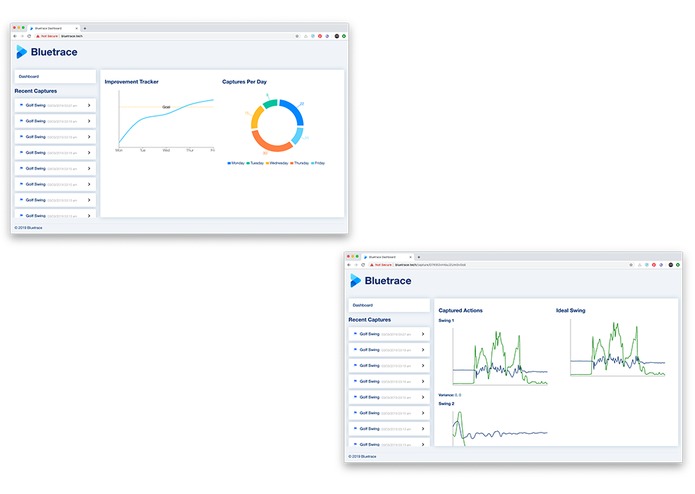Toggle Wednesday legend item in Captures Per Day

click(x=277, y=163)
